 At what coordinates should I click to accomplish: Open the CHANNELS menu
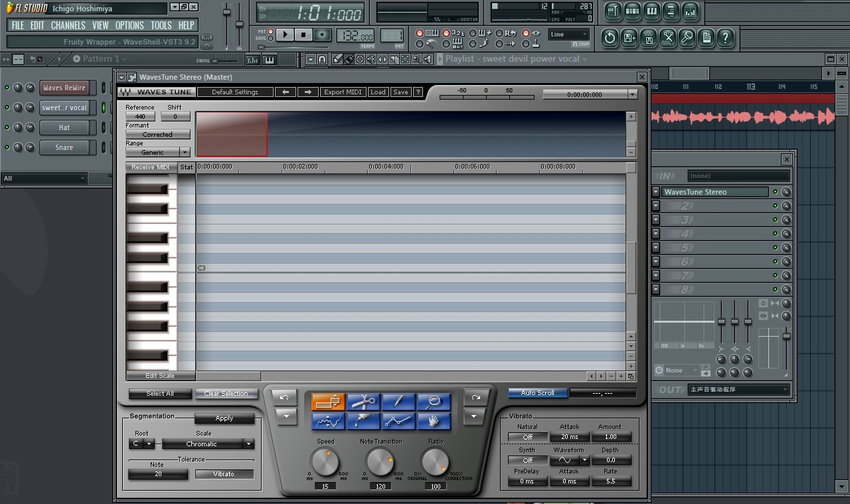point(68,25)
